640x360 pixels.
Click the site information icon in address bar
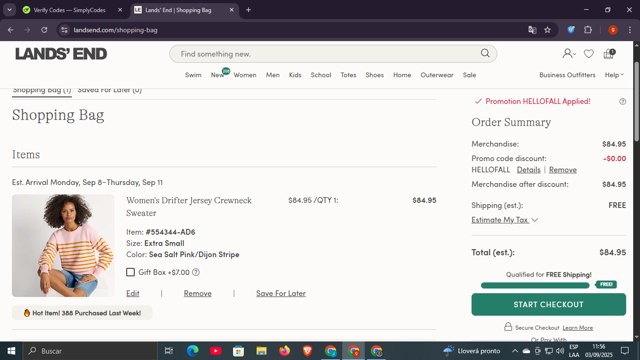tap(64, 30)
